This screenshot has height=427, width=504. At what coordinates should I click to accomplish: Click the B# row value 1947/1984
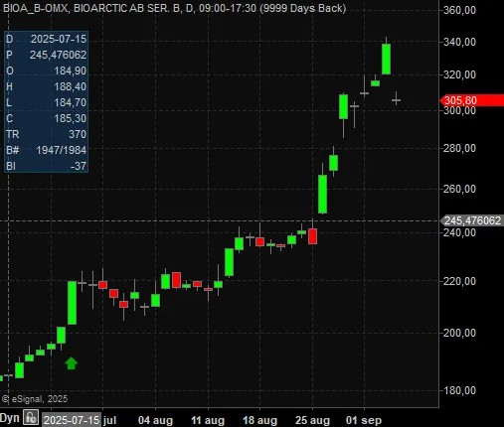(62, 150)
